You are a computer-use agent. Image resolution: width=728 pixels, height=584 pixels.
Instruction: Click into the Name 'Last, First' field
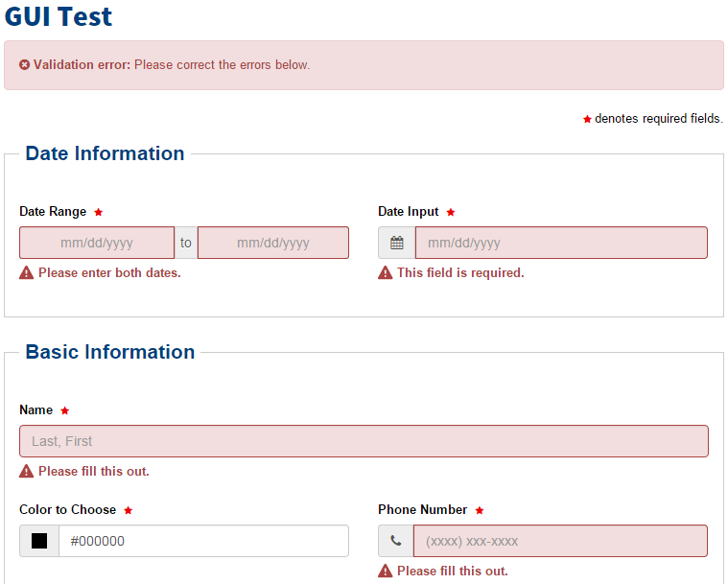(364, 441)
